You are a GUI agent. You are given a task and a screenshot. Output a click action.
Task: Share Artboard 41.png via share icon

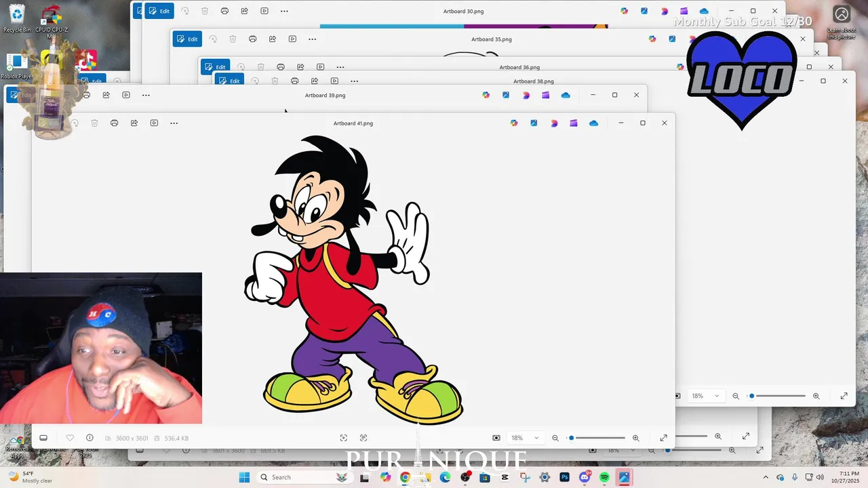click(x=134, y=123)
